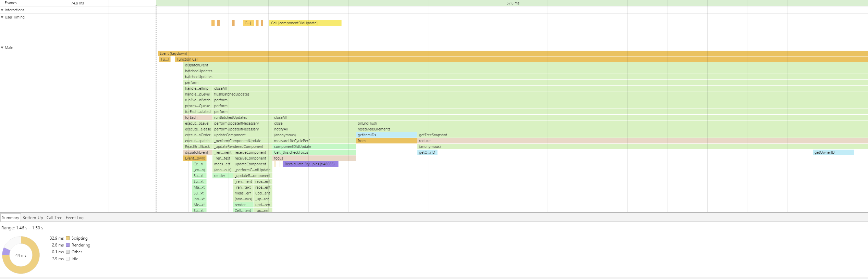Viewport: 868px width, 279px height.
Task: Select the Recalculate Style purple bar
Action: click(x=311, y=164)
